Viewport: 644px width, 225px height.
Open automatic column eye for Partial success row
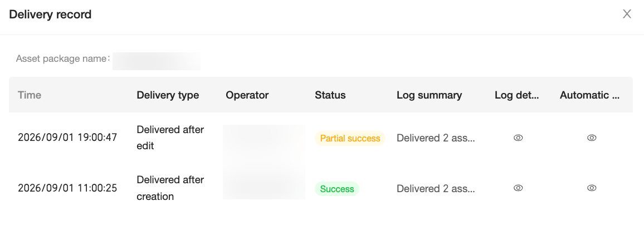coord(592,138)
